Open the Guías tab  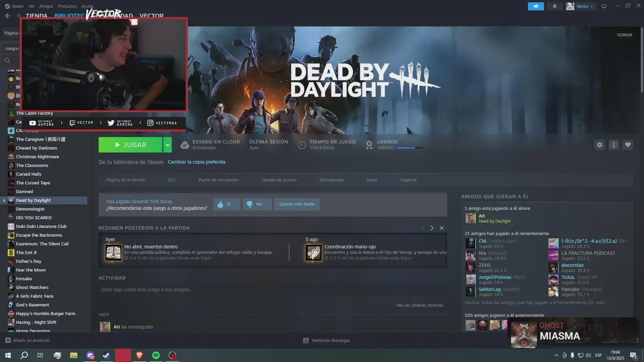coord(372,179)
